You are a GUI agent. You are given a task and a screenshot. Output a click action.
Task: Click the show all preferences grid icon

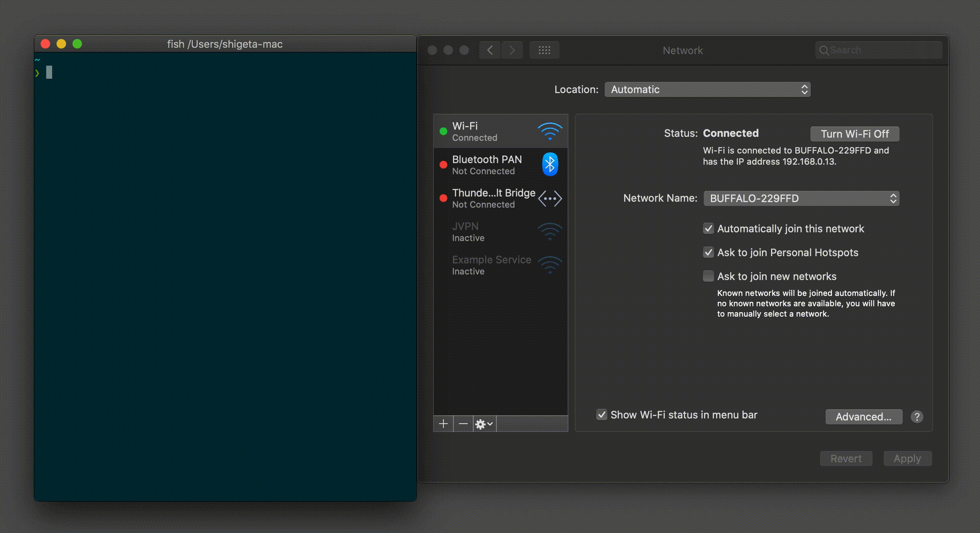[544, 51]
